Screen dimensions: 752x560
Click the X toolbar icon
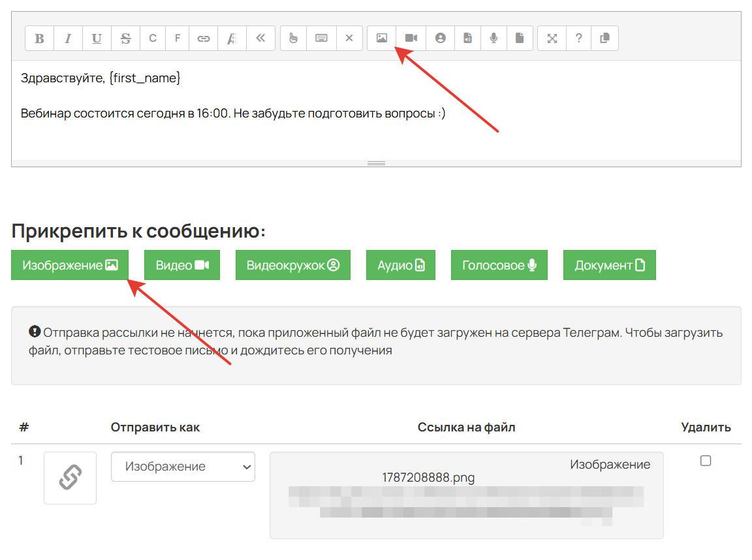349,39
